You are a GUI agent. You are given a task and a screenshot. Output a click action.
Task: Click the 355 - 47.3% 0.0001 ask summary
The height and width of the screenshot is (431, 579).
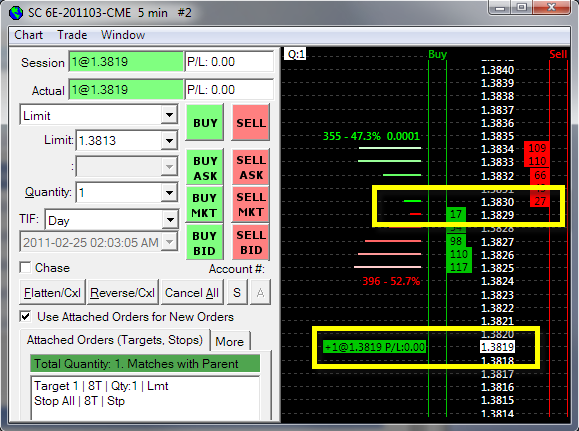[x=371, y=136]
